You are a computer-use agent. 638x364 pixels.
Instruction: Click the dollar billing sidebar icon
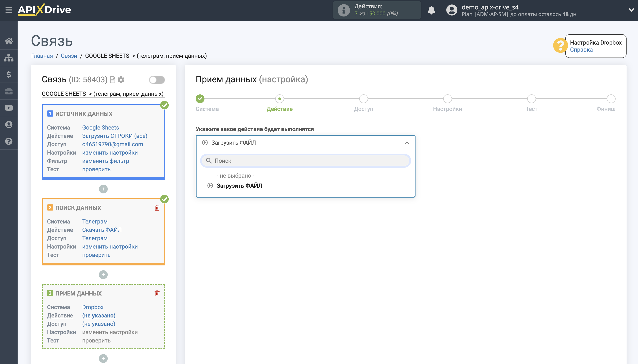pyautogui.click(x=9, y=74)
